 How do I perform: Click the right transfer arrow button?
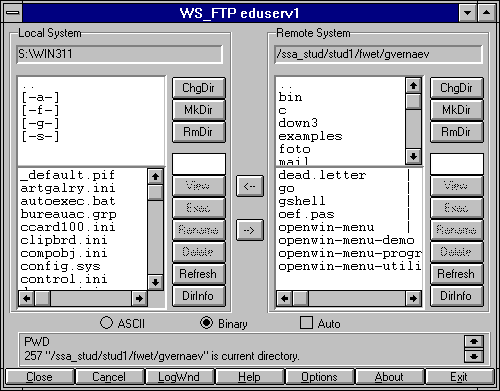pos(250,230)
